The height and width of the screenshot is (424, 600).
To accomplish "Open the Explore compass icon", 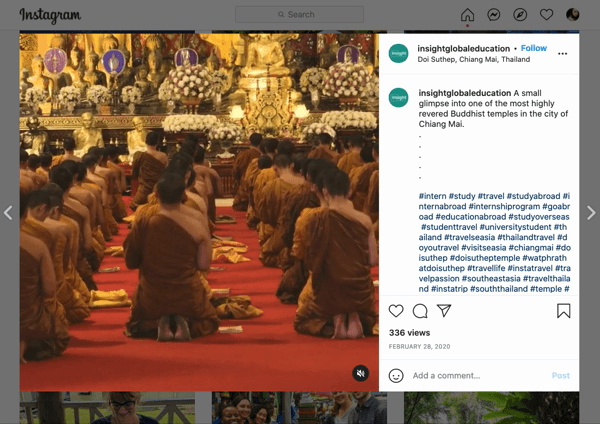I will pos(520,15).
